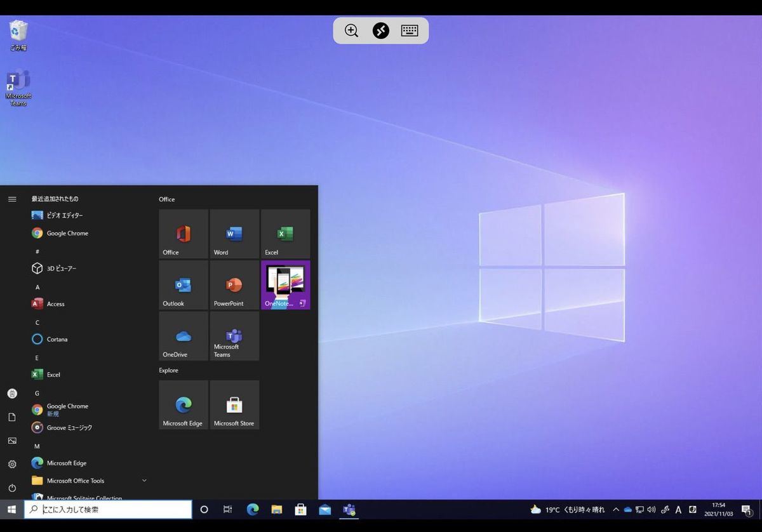Show hidden tray icons with the chevron
Screen dimensions: 762x532
pyautogui.click(x=615, y=509)
